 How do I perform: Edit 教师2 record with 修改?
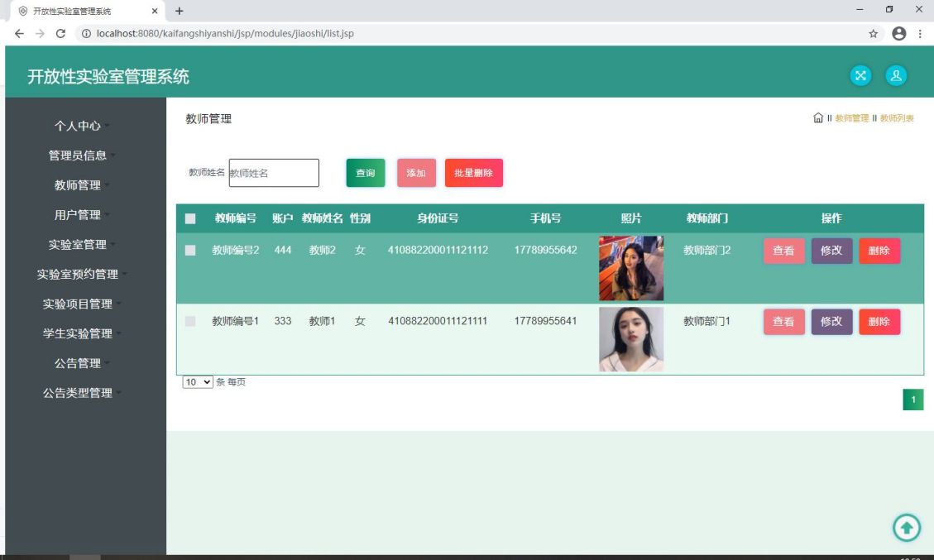(x=831, y=251)
